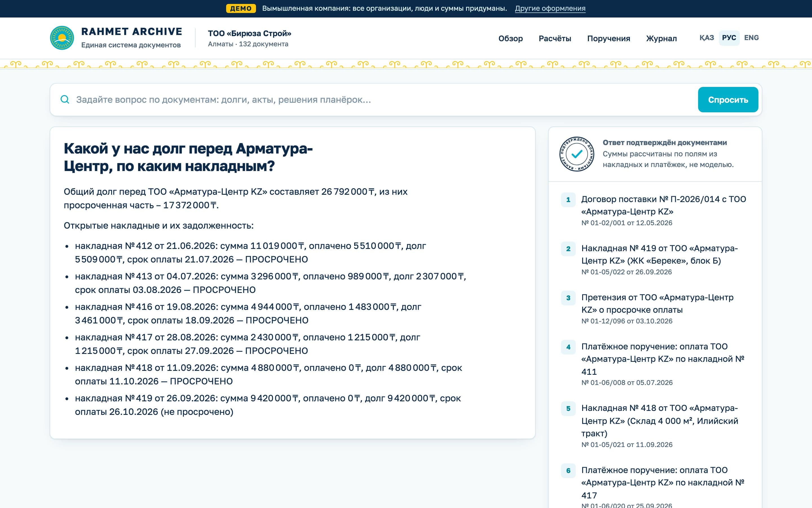Open the Поручения section

[609, 38]
